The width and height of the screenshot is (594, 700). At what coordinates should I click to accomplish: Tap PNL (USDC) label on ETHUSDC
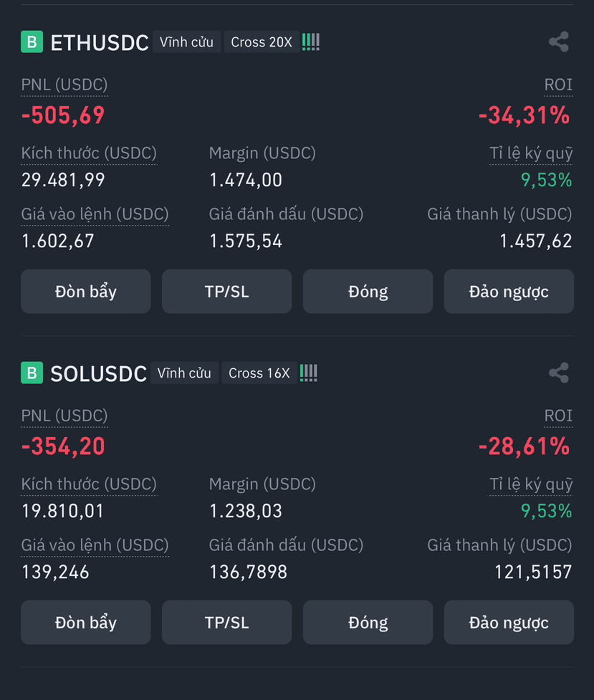(x=64, y=85)
